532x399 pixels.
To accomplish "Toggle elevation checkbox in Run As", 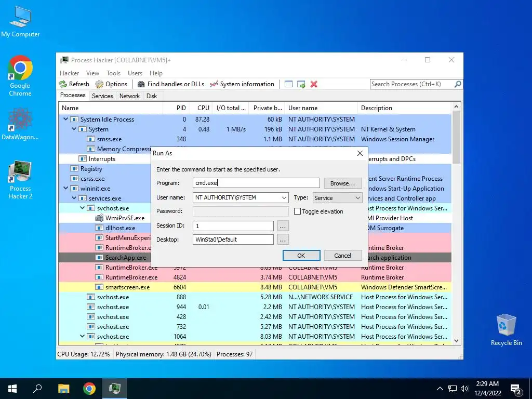I will (x=297, y=211).
